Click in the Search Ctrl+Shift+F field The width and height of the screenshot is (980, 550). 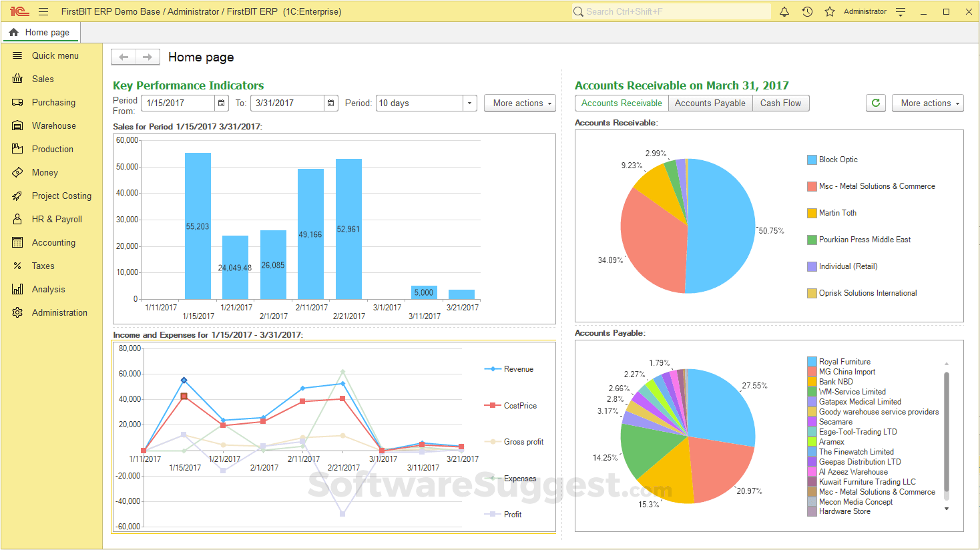(672, 11)
